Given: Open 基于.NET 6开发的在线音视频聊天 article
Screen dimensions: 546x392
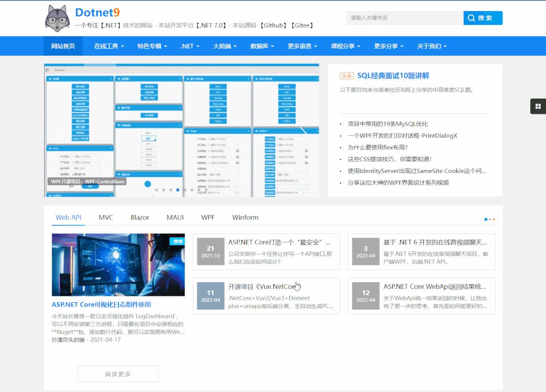Looking at the screenshot, I should coord(435,242).
